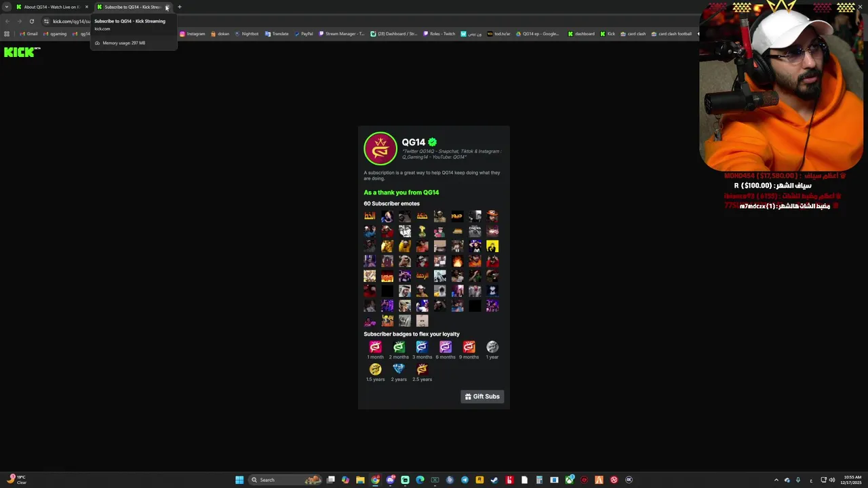Open Rockstar Games Launcher from the taskbar

pos(479,480)
